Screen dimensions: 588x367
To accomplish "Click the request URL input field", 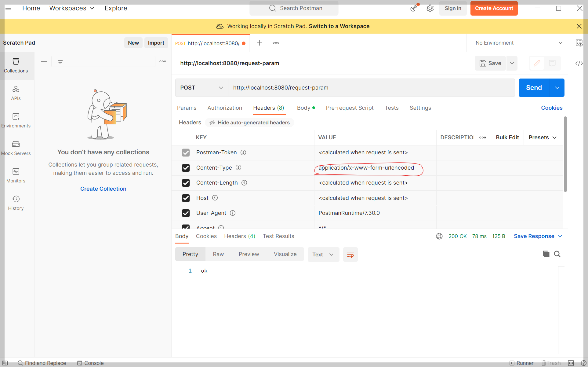I will click(x=372, y=88).
